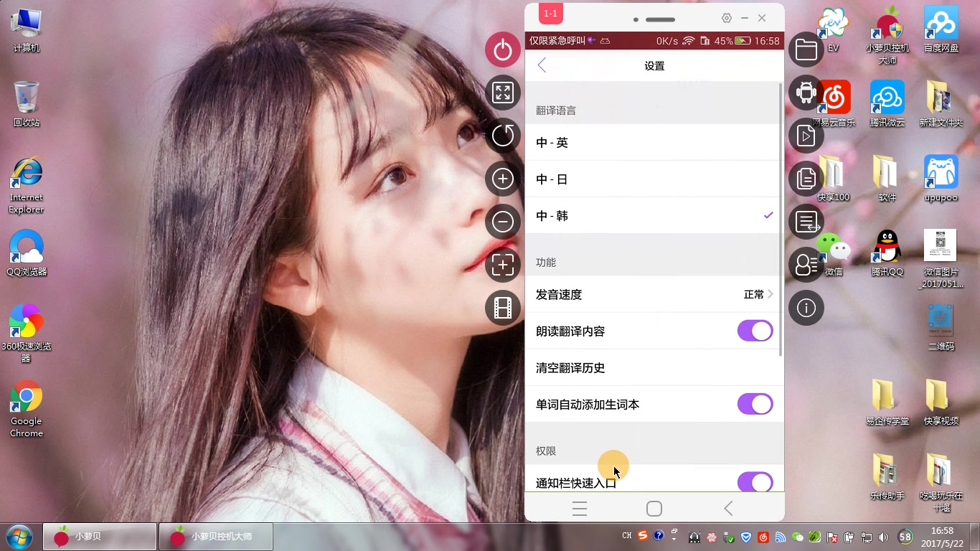Click the copy documents icon on sidebar
Screen dimensions: 980x551
(x=806, y=179)
